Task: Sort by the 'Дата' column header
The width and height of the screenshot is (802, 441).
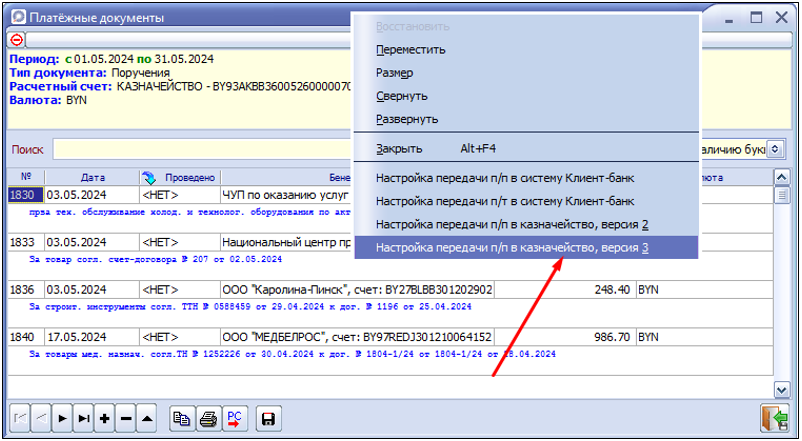Action: click(x=92, y=177)
